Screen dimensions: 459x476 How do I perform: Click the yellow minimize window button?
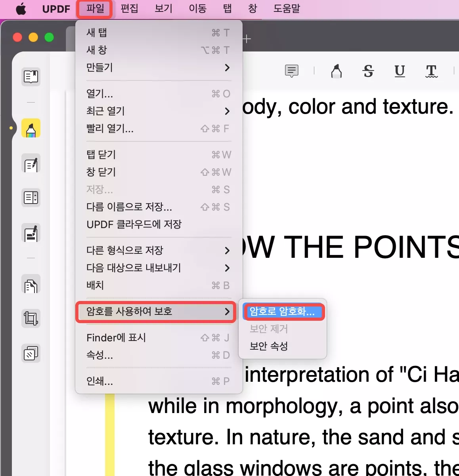(33, 37)
